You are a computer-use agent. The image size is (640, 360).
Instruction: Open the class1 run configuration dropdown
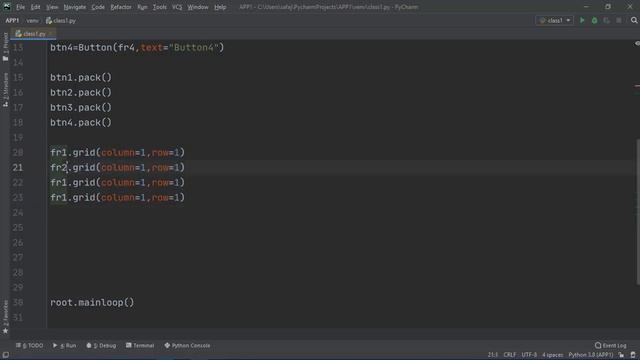tap(554, 20)
